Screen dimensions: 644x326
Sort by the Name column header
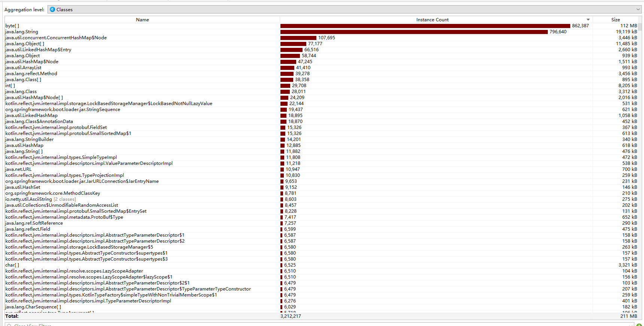point(142,20)
